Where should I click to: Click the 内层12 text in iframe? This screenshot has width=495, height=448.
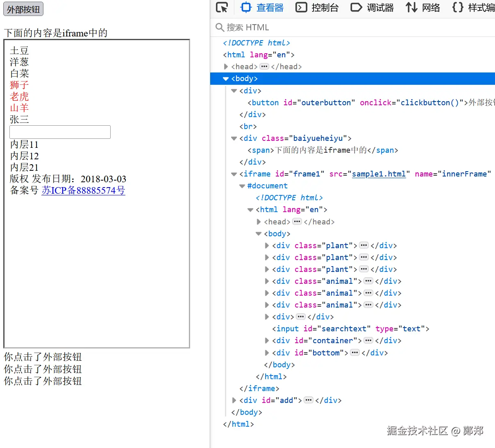pos(24,156)
